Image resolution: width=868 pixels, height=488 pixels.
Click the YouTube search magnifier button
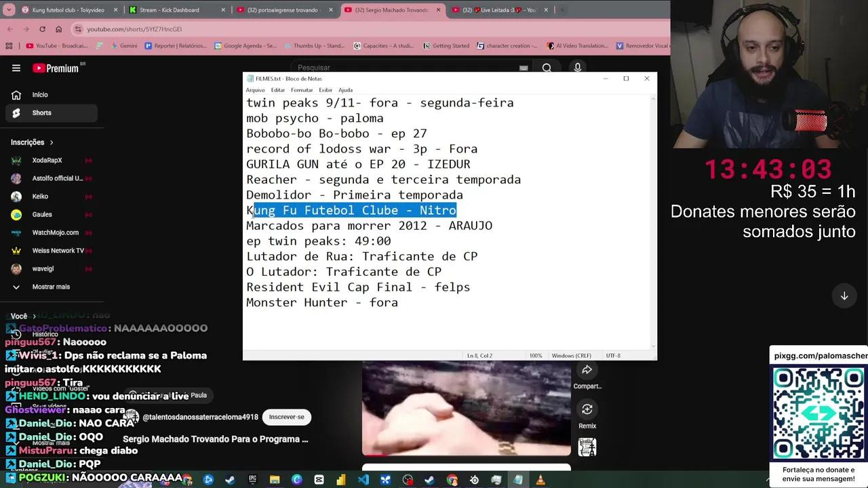click(547, 68)
